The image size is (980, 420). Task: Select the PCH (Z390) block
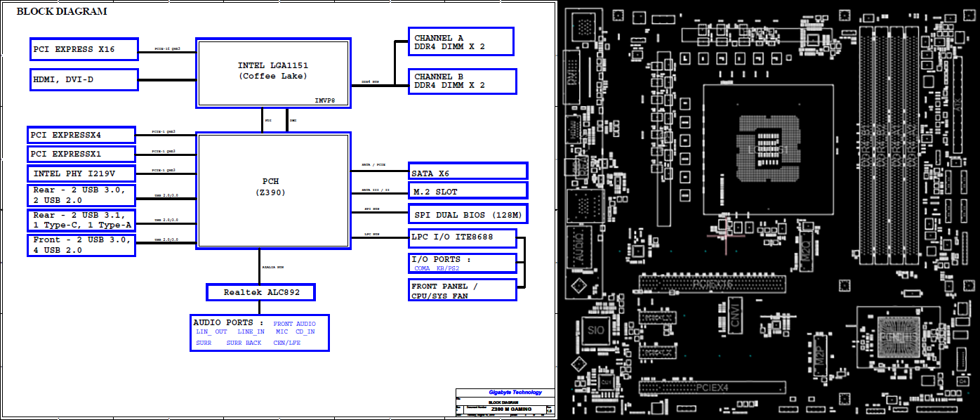tap(273, 190)
